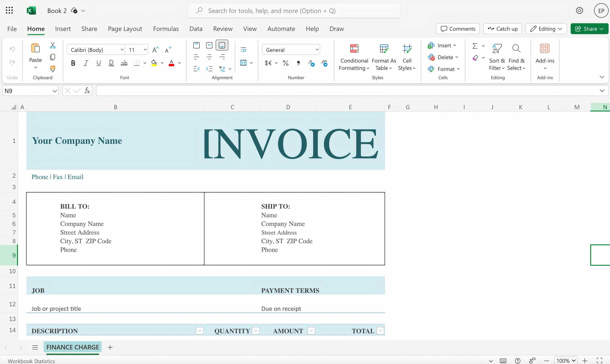Switch to the Insert tab
610x364 pixels.
63,29
